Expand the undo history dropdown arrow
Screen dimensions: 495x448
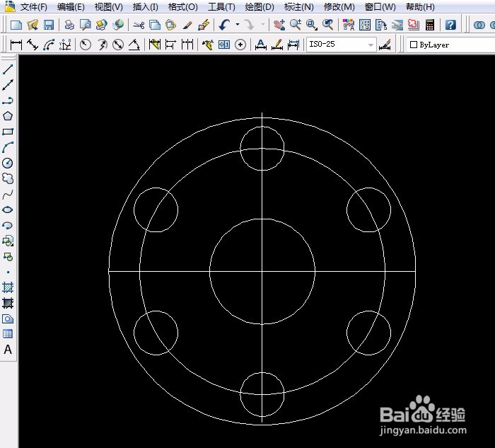[238, 24]
